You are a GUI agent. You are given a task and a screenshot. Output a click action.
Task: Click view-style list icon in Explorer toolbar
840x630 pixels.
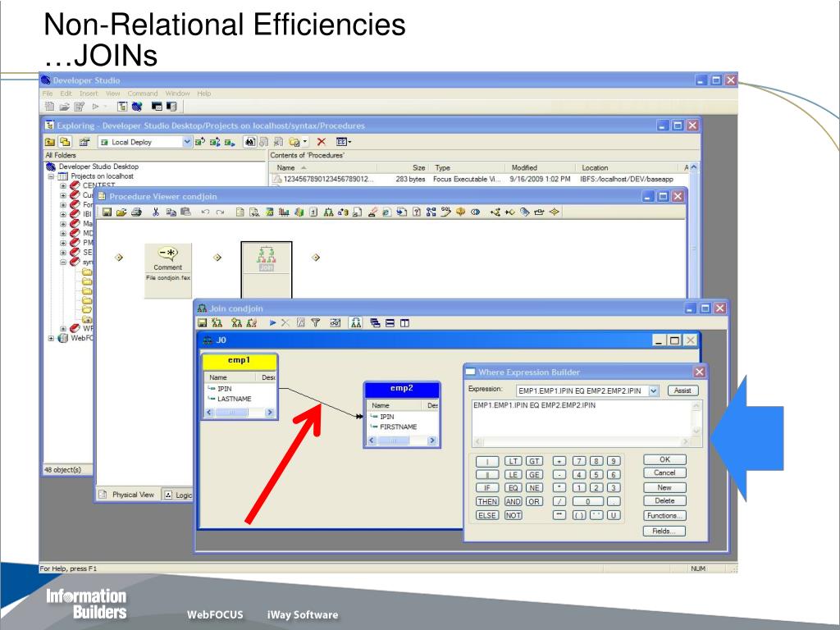click(x=344, y=142)
